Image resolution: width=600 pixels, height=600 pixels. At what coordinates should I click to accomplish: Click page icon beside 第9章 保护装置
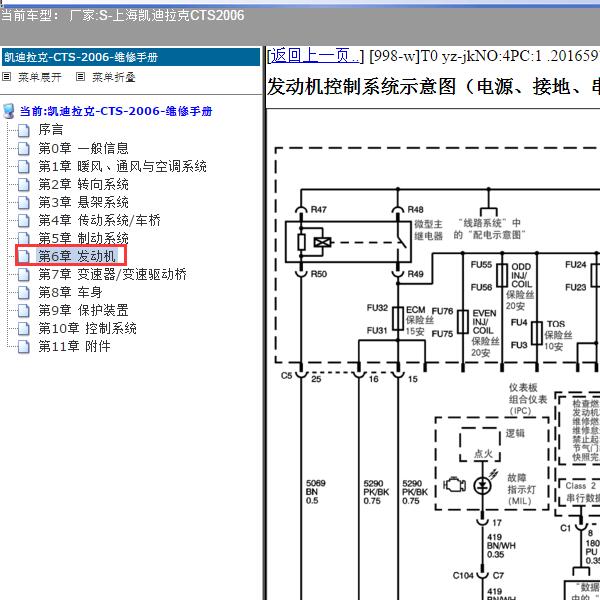(x=24, y=311)
